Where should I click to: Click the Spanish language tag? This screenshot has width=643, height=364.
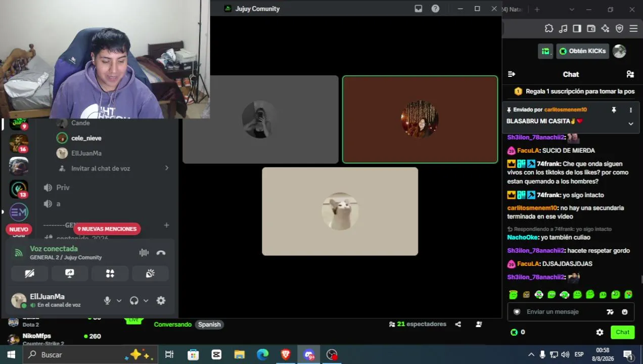pos(209,325)
